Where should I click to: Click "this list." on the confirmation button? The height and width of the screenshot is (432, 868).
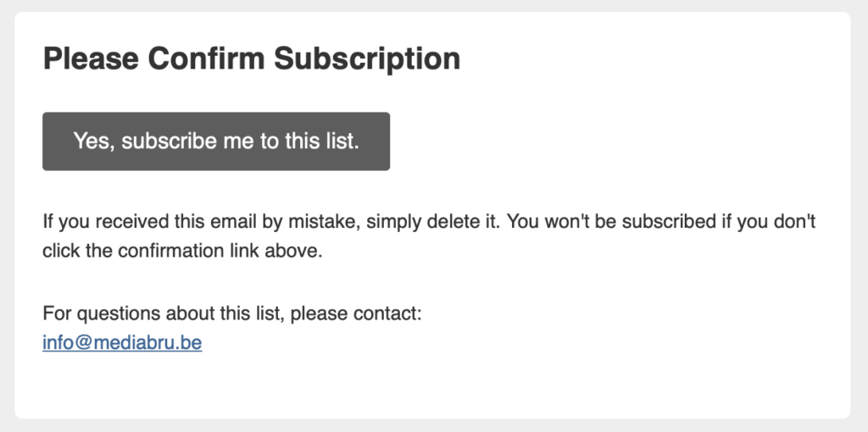pos(324,141)
